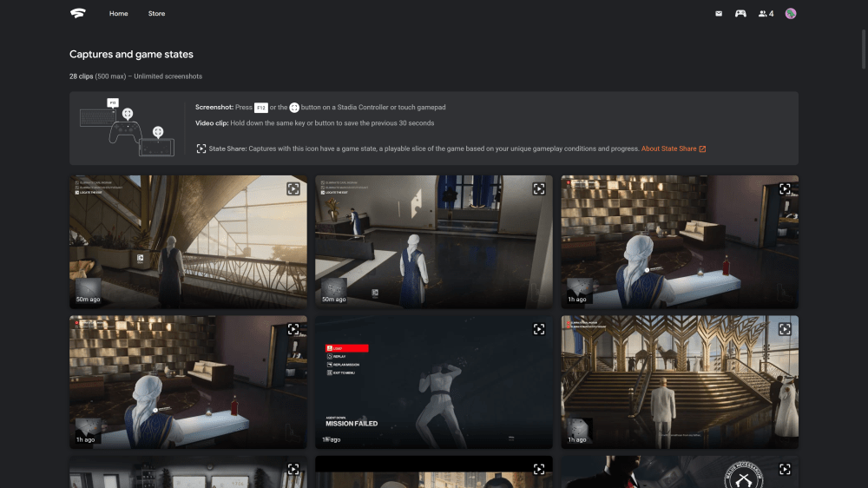Click the Stadia logo
Viewport: 868px width, 488px height.
click(78, 14)
